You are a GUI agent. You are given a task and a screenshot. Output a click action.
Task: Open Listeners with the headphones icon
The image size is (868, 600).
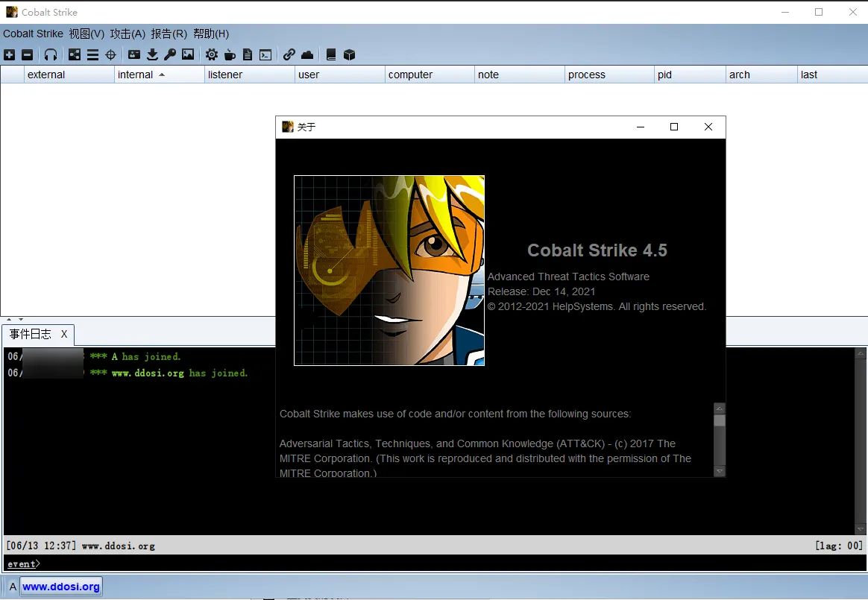51,55
